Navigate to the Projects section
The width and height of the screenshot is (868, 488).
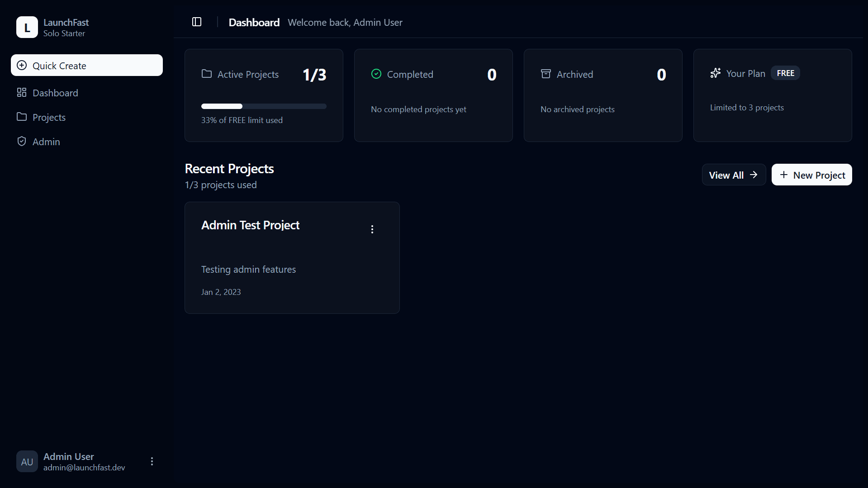tap(48, 117)
